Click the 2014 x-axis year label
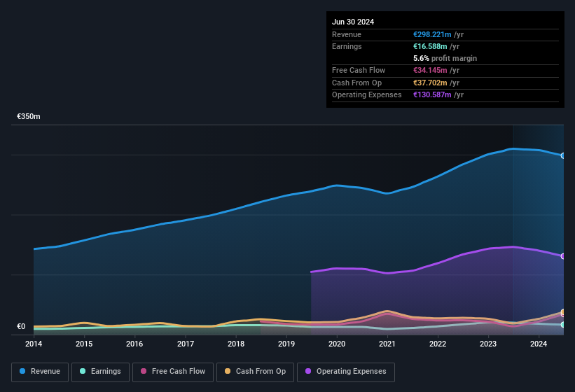The image size is (575, 392). click(34, 344)
